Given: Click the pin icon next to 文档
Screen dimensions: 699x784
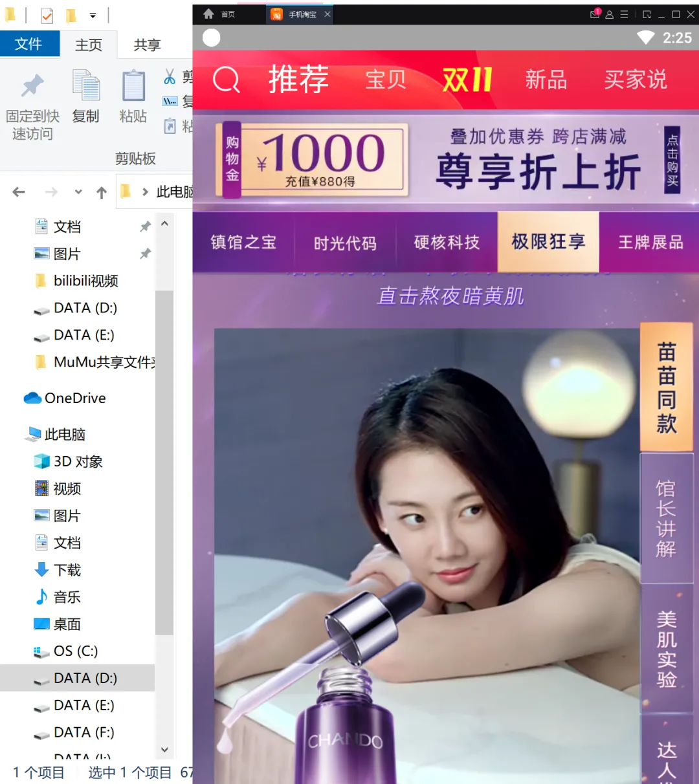Looking at the screenshot, I should (145, 226).
